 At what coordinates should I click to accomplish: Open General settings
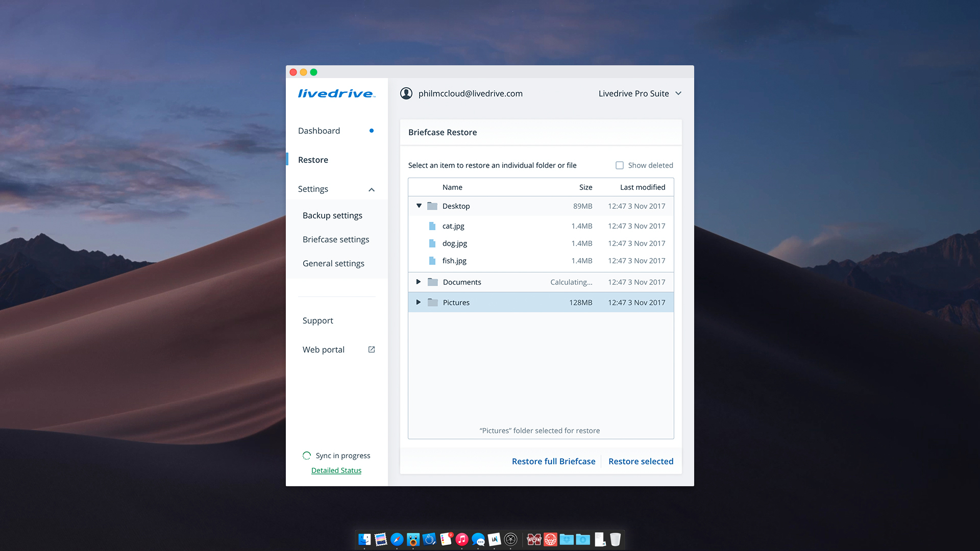pyautogui.click(x=333, y=263)
